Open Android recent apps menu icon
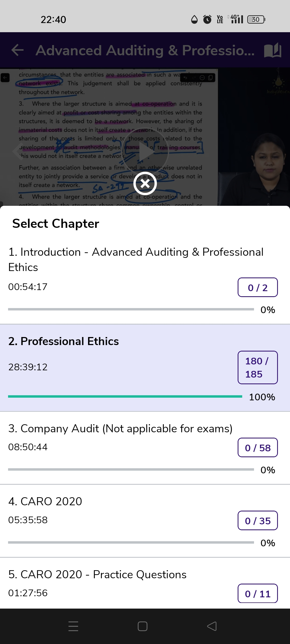290x644 pixels. pos(73,626)
